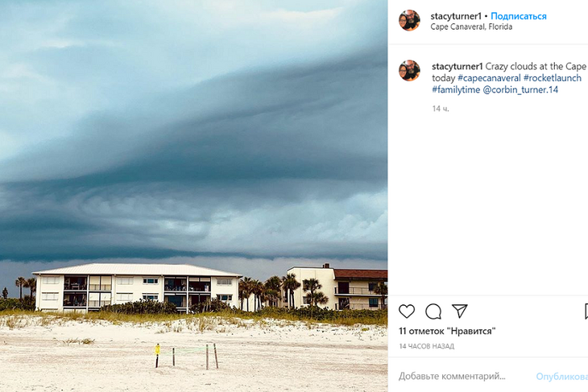Click stacyturner1 avatar beside caption
The width and height of the screenshot is (588, 392).
[x=409, y=71]
